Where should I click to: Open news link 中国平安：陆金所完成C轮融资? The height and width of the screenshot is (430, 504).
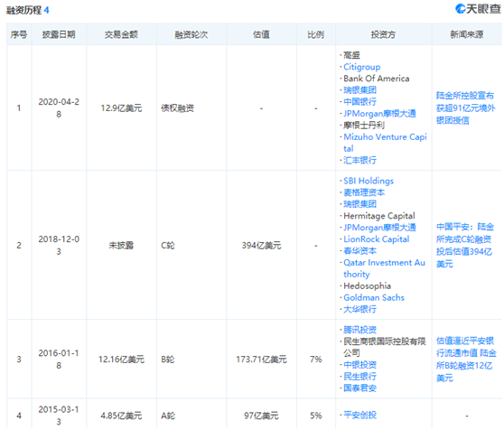[x=465, y=246]
